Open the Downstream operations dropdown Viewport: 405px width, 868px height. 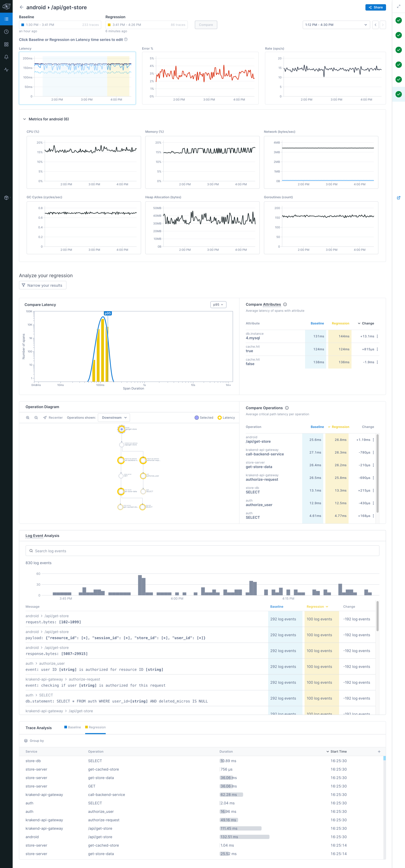point(114,417)
